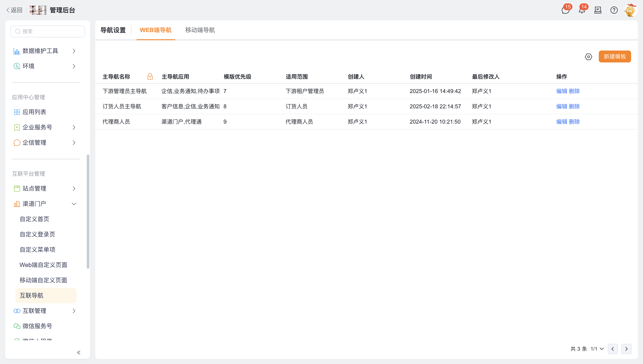Open the notifications bell with badge 14
The image size is (643, 364).
pyautogui.click(x=582, y=10)
